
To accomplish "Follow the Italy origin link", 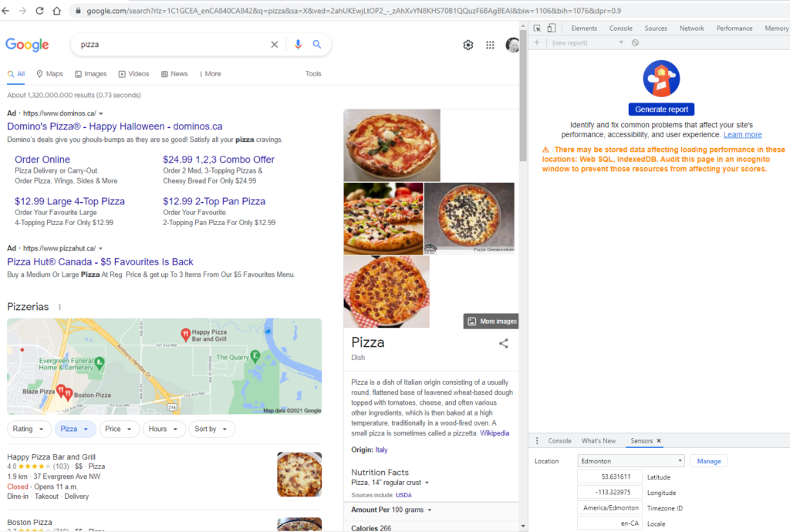I will tap(381, 450).
